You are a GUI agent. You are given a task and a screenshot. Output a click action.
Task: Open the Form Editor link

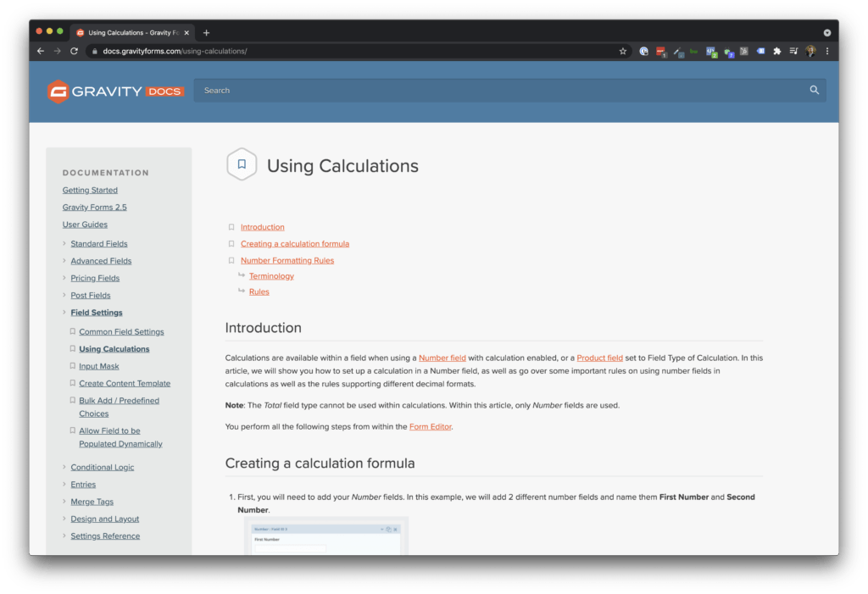431,426
